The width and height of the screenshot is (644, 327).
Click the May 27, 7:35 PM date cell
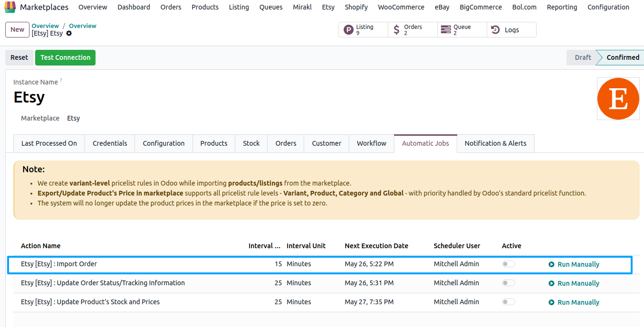click(x=369, y=302)
